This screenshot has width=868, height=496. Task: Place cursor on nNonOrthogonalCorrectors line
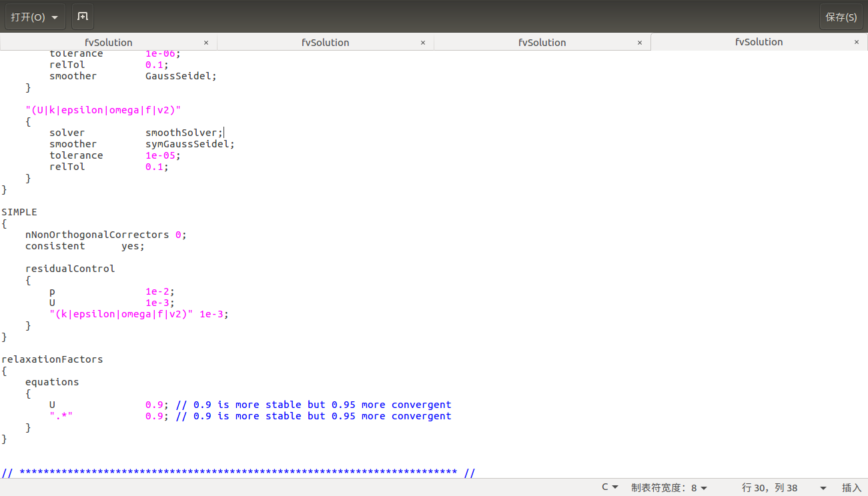[97, 235]
